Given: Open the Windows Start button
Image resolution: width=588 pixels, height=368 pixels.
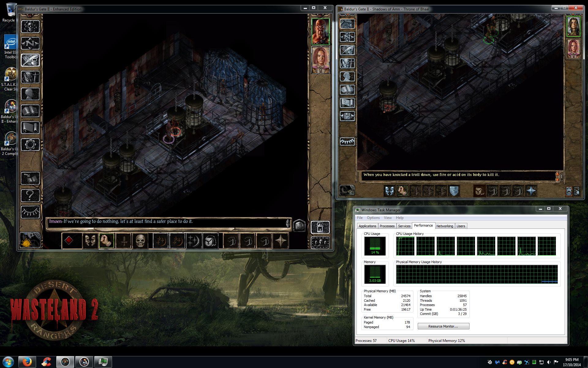Looking at the screenshot, I should pos(8,362).
